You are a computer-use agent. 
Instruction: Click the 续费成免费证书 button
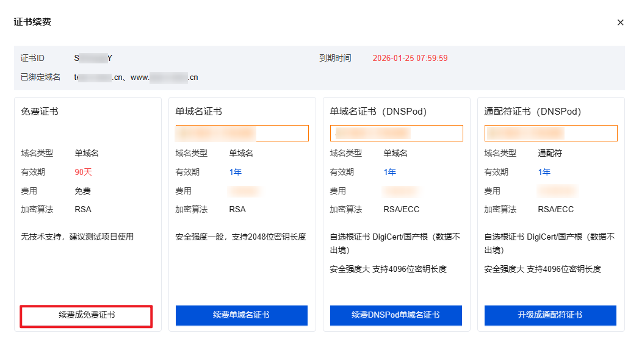86,315
